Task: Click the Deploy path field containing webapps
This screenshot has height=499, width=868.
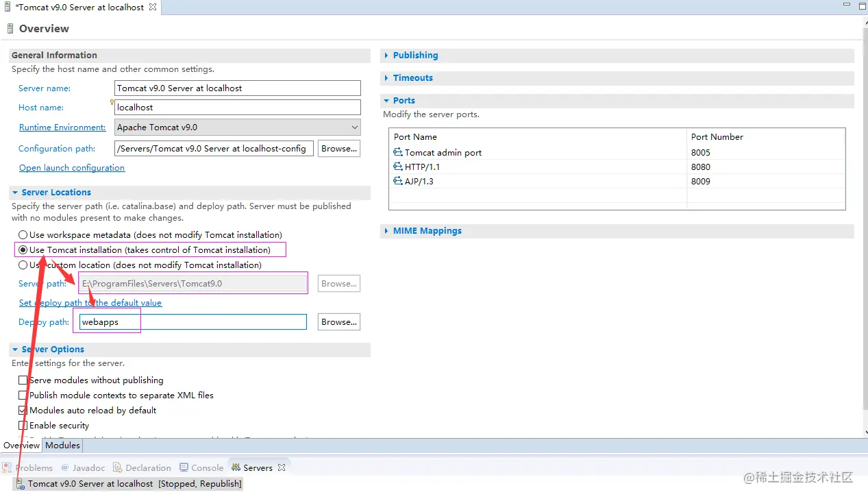Action: coord(193,321)
